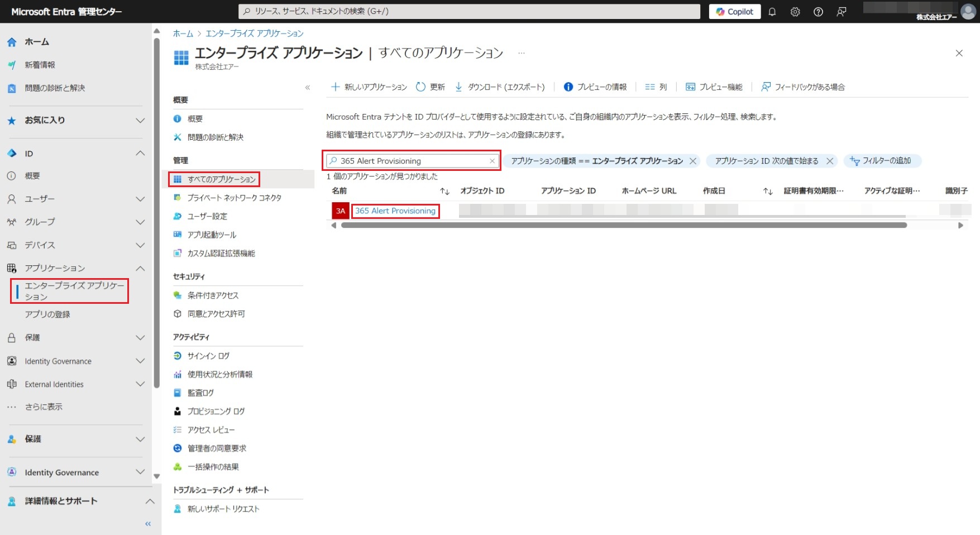Open the notifications bell icon
Viewport: 980px width, 535px height.
point(772,12)
